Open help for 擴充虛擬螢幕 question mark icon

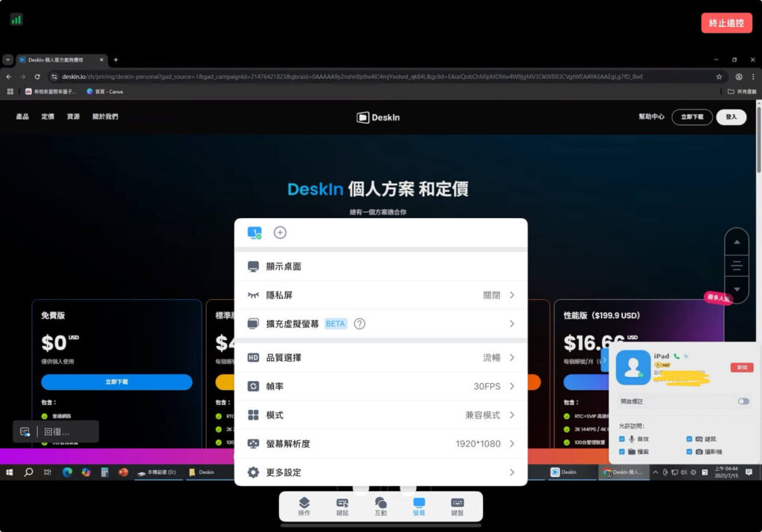coord(359,324)
